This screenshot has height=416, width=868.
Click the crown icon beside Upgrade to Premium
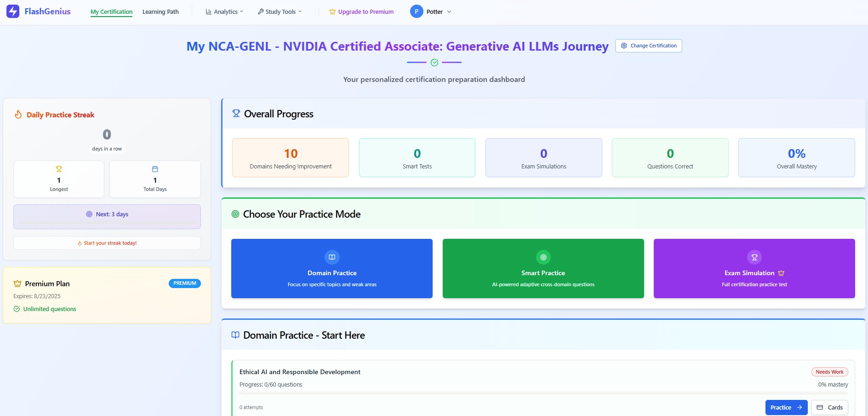[x=332, y=12]
